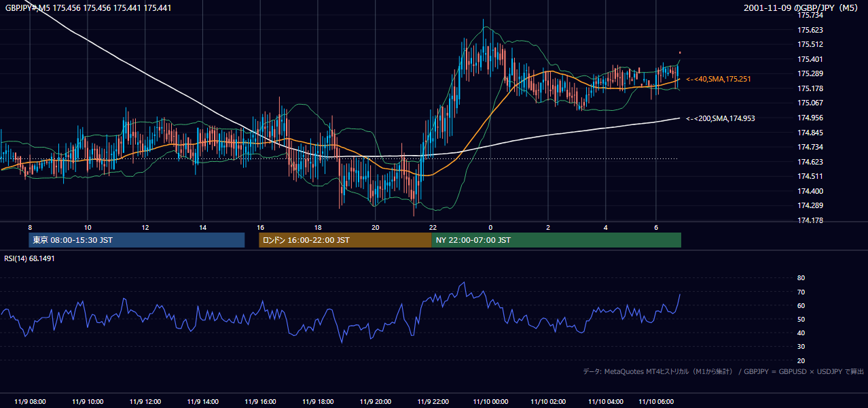Click the MetaQuotes data source footnote
This screenshot has height=408, width=868.
click(x=723, y=371)
